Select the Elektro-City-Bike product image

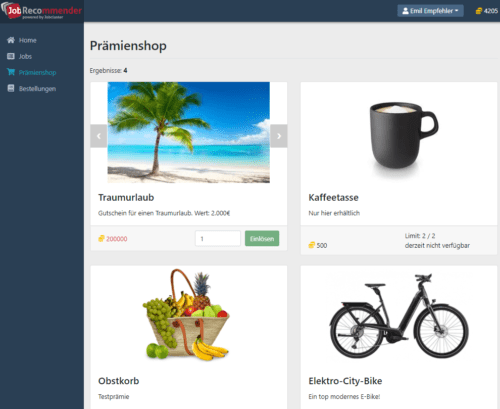click(x=399, y=316)
